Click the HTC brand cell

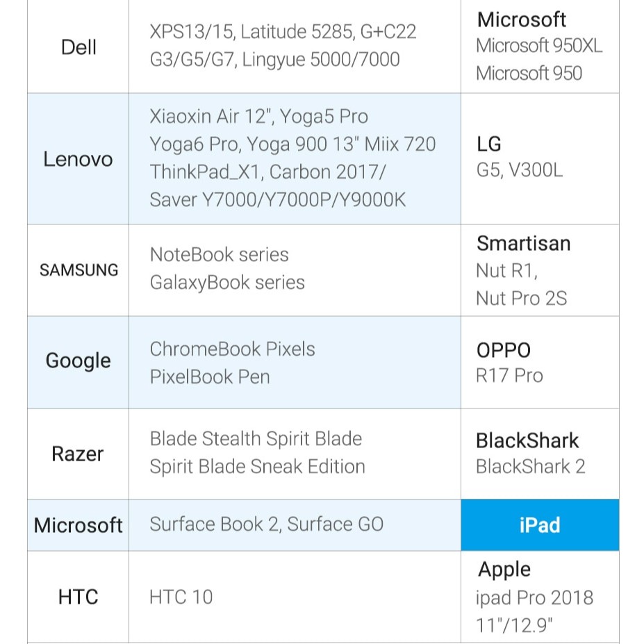[78, 597]
